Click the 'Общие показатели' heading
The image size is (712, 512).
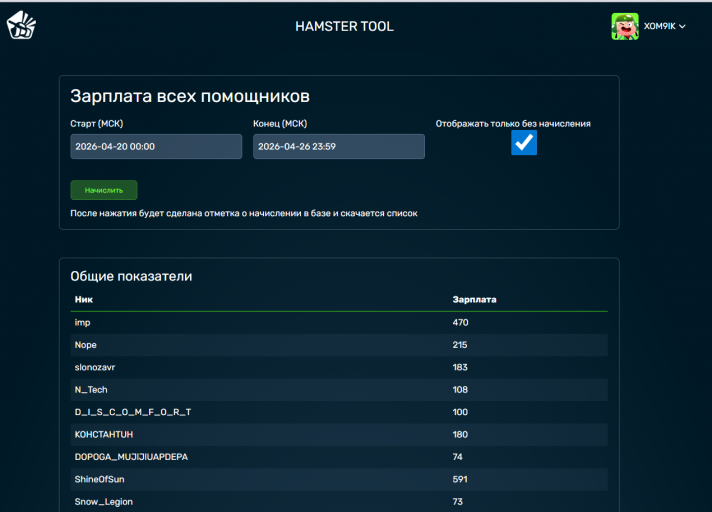pos(131,276)
